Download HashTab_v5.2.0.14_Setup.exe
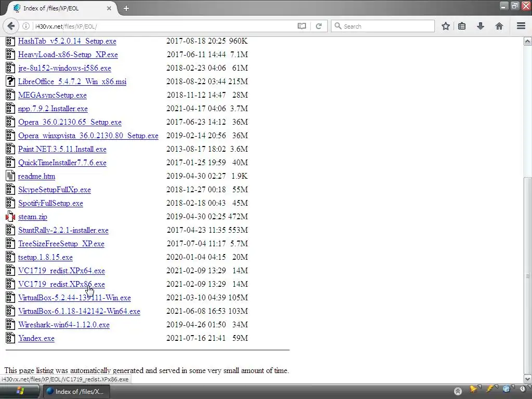Screen dimensions: 532x399 (x=67, y=41)
